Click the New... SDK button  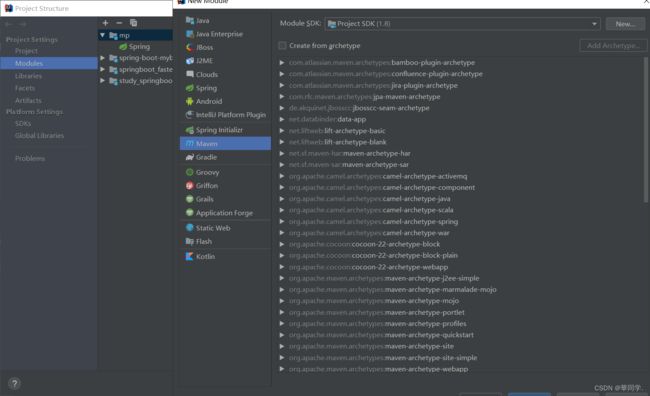point(625,24)
